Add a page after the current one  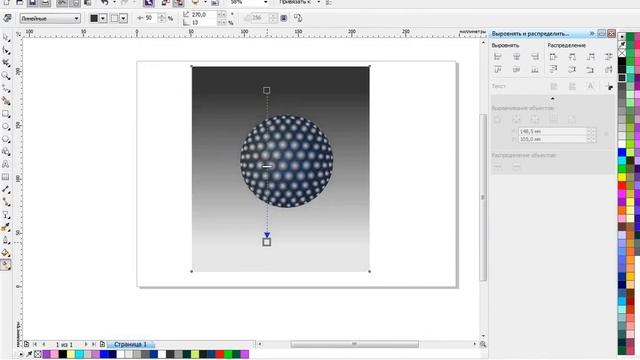tap(102, 344)
